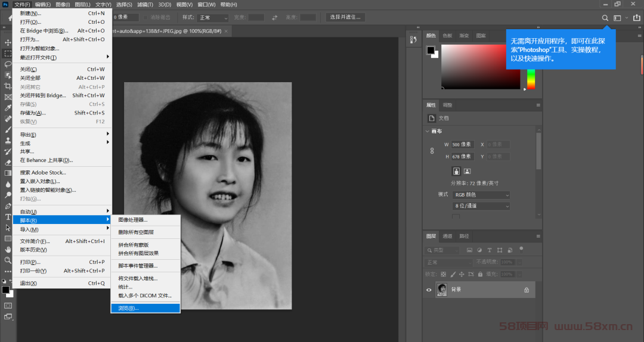Toggle the link width and height icon
The height and width of the screenshot is (342, 644).
coord(432,151)
